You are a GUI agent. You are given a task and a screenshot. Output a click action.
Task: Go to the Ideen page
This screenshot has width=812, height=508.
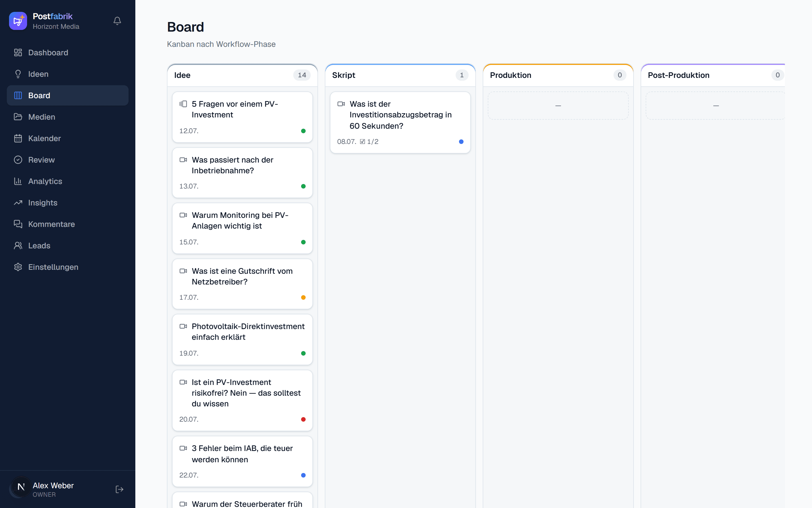67,74
